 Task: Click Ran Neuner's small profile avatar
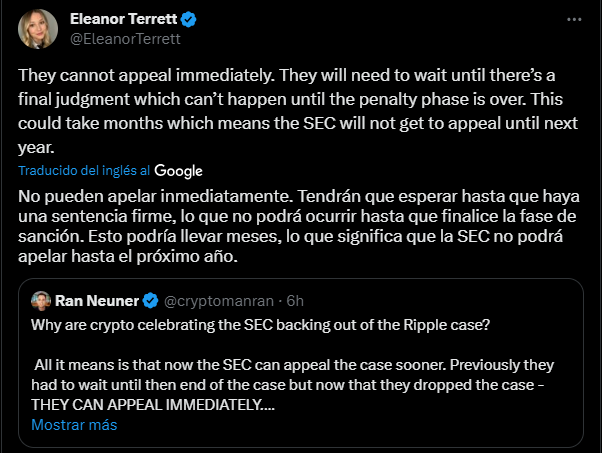(41, 300)
